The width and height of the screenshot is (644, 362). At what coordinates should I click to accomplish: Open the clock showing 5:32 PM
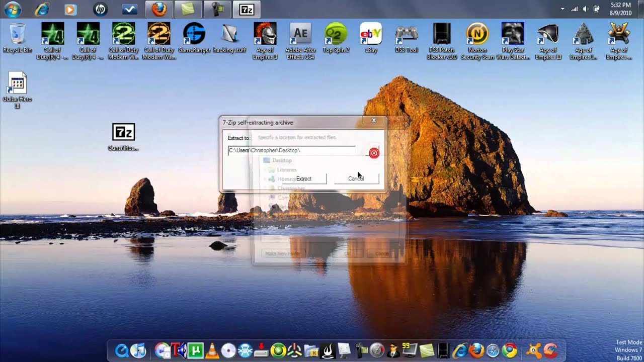tap(619, 9)
